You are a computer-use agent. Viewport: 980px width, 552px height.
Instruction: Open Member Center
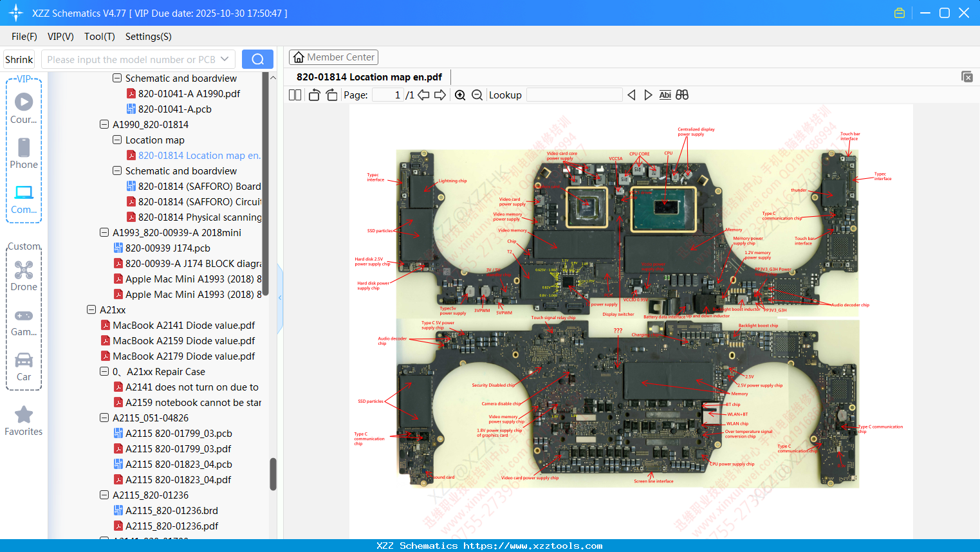click(333, 57)
